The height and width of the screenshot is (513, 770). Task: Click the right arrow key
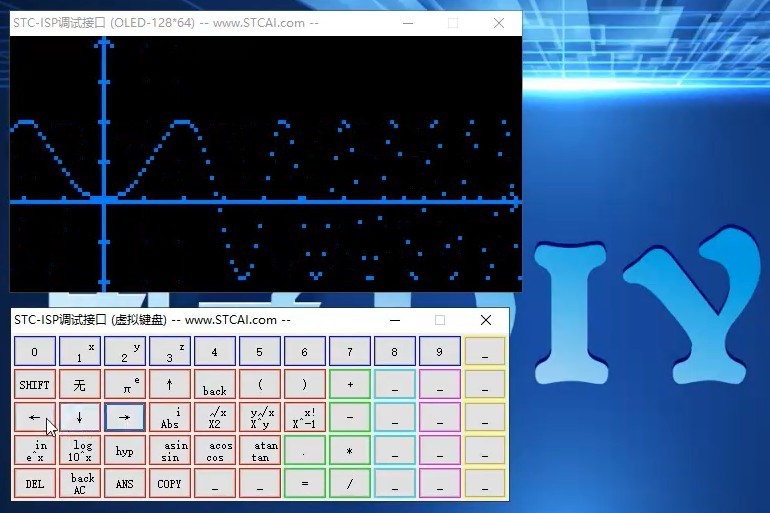coord(125,417)
